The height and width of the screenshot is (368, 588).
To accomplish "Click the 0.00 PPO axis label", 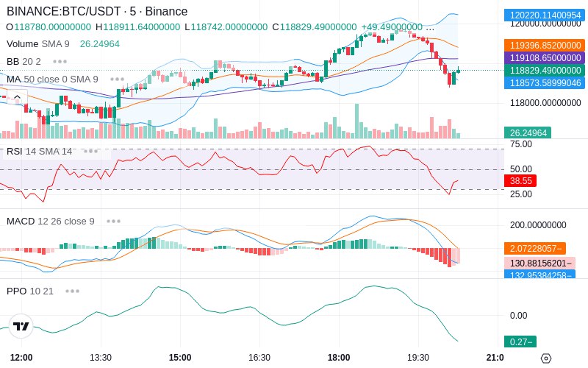I will (x=519, y=316).
